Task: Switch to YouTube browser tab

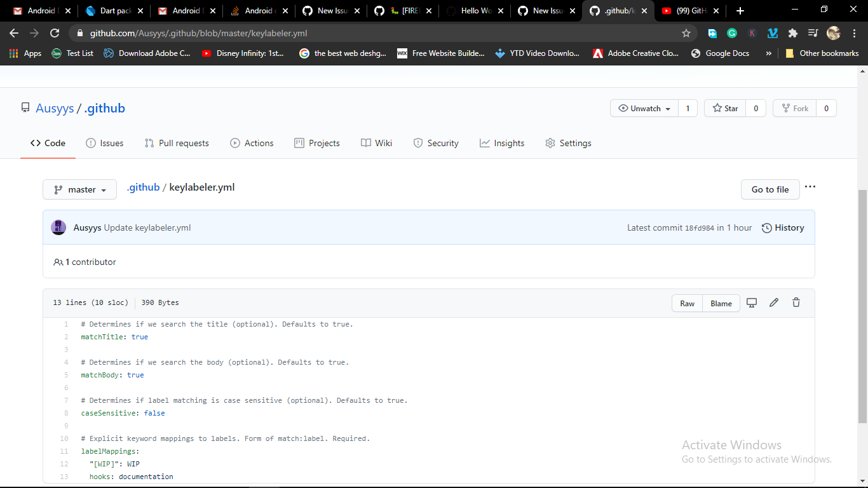Action: click(689, 11)
